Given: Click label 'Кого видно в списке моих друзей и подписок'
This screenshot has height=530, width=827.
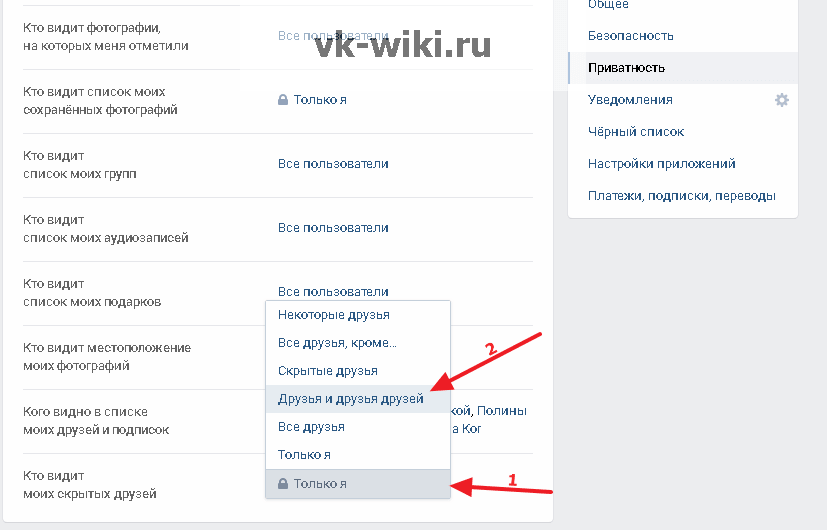Looking at the screenshot, I should pos(96,421).
